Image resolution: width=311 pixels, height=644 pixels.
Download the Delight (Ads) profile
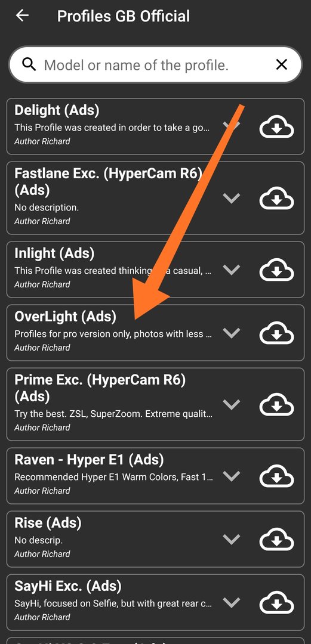(276, 128)
